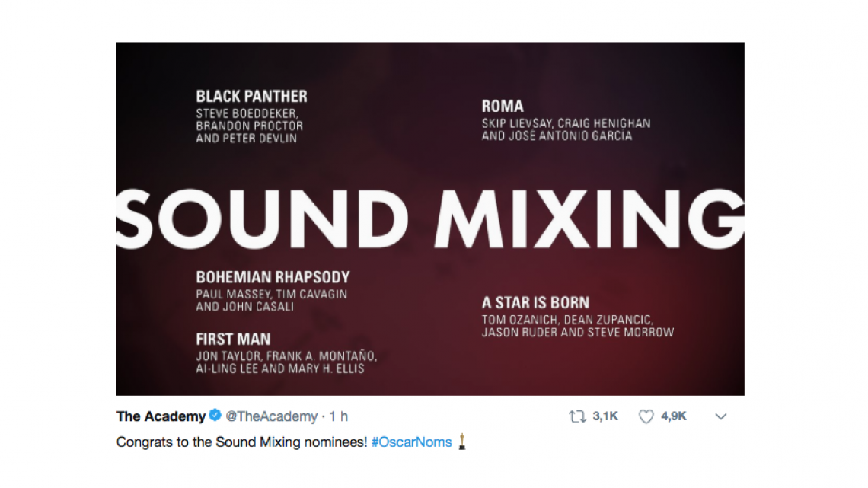Screen dimensions: 868x488
Task: Click the BOHEMIAN RHAPSODY title in image
Action: pos(273,278)
